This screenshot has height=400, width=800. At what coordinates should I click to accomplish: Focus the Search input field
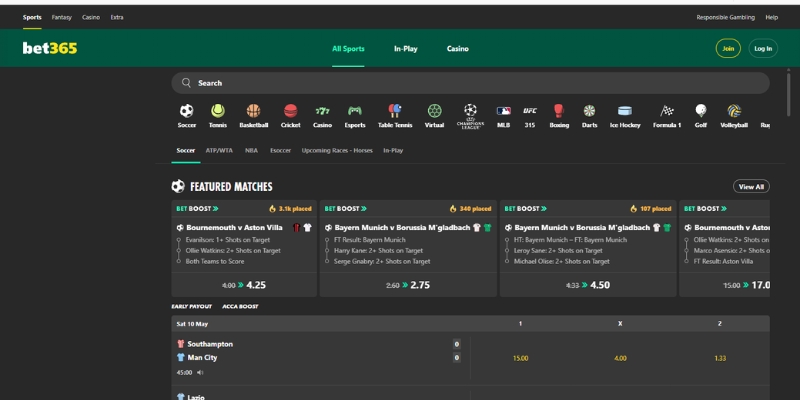470,83
